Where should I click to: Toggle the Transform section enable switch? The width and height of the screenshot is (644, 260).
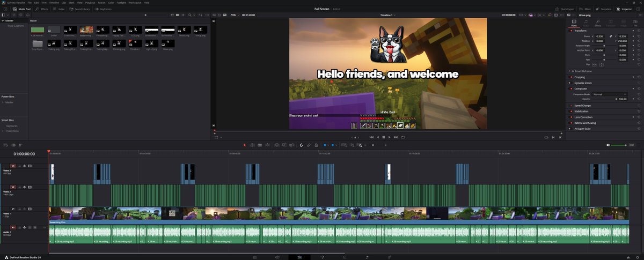click(x=571, y=31)
